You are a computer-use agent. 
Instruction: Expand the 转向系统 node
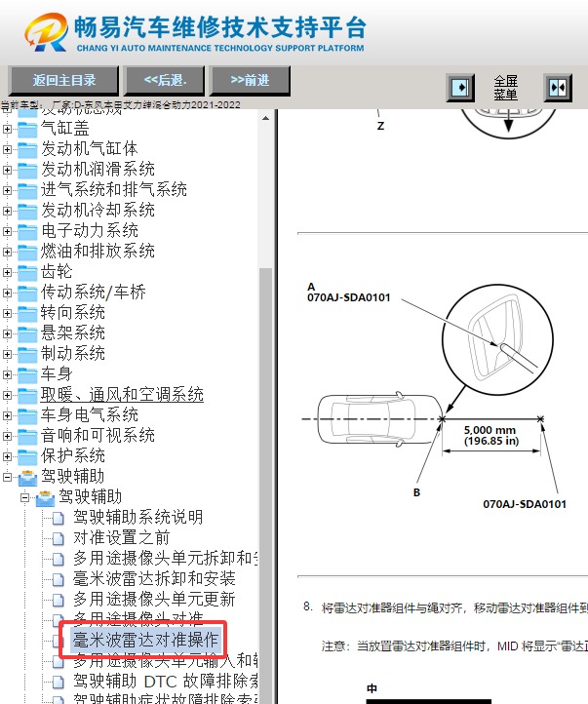pyautogui.click(x=7, y=313)
